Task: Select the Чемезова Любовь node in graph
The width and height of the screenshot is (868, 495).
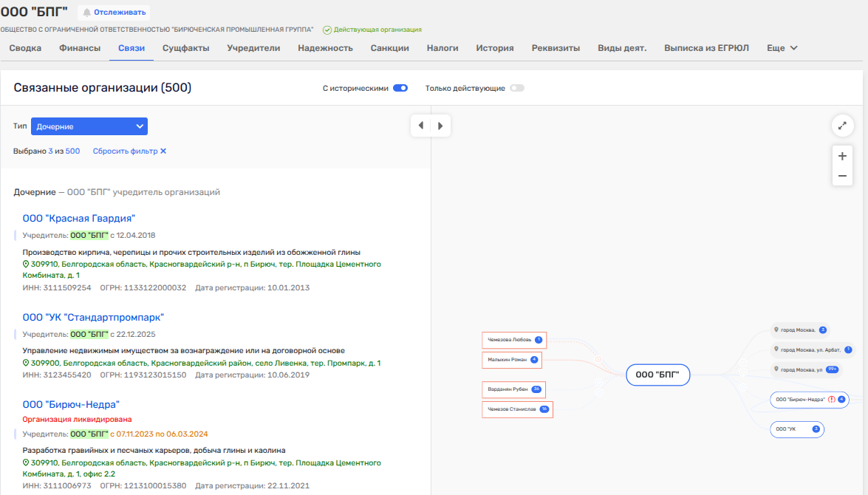Action: (508, 340)
